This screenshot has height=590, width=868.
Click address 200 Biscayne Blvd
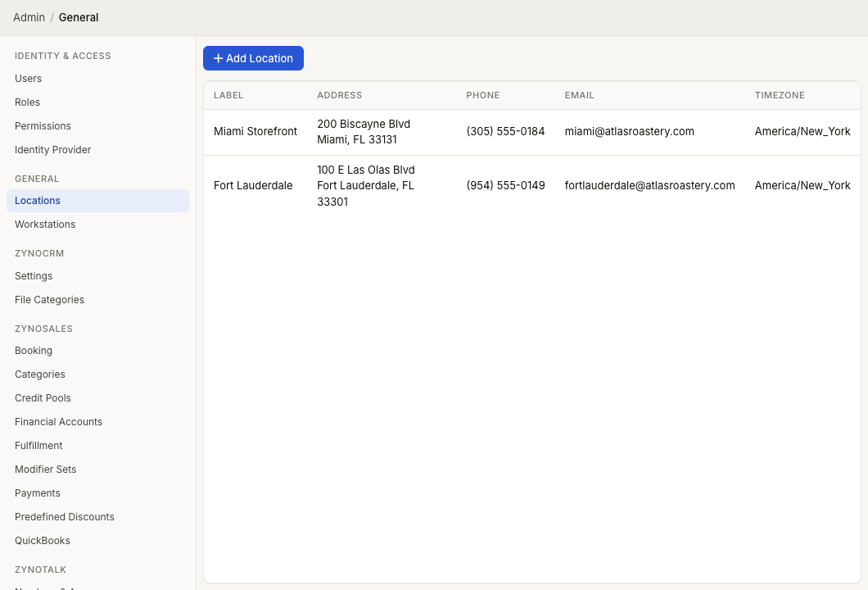364,132
